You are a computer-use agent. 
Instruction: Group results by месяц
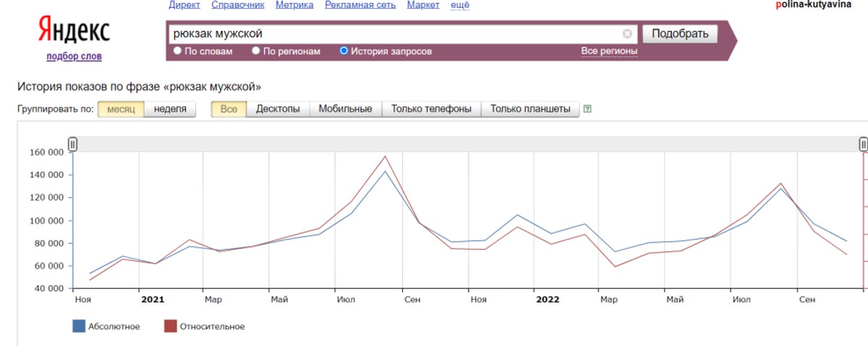pyautogui.click(x=121, y=109)
